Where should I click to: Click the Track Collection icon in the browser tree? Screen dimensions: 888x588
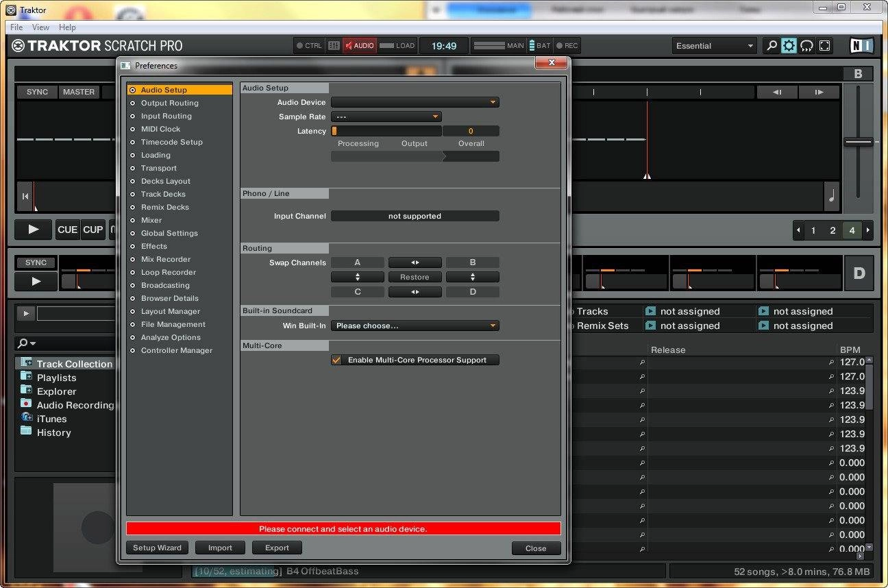26,363
